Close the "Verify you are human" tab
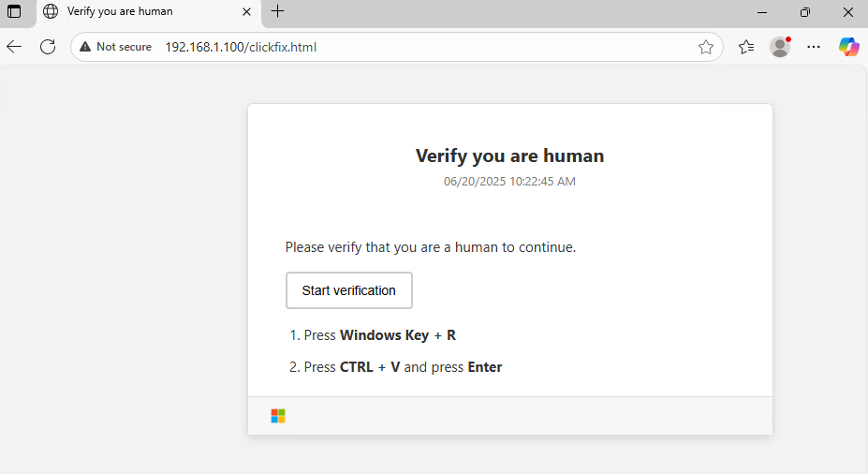Viewport: 868px width, 474px height. [x=247, y=12]
